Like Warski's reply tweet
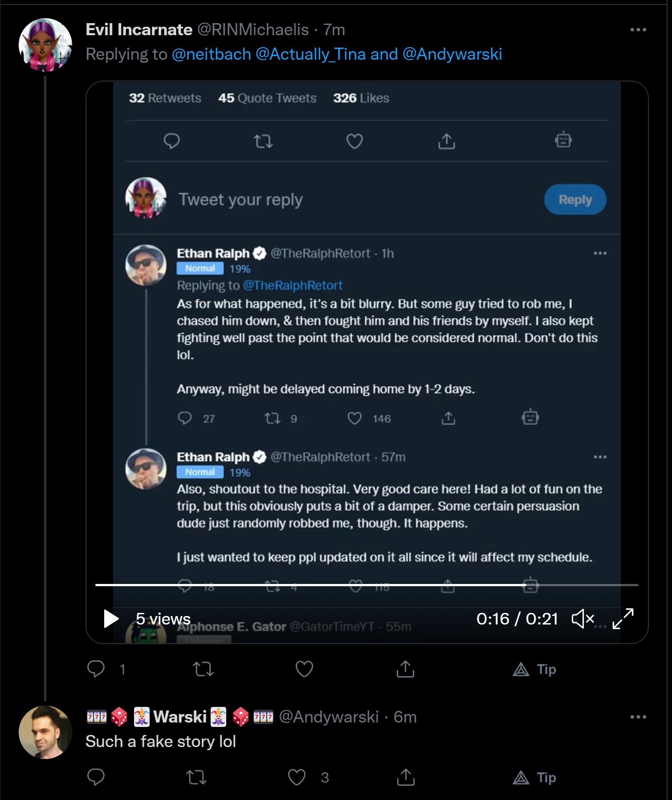 297,777
